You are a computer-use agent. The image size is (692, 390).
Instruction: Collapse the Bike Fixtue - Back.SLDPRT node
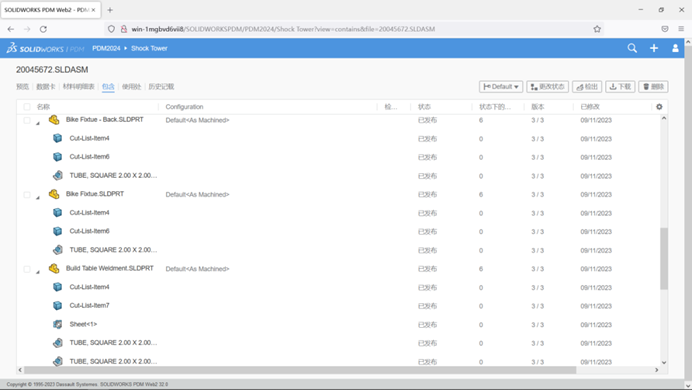pos(38,123)
